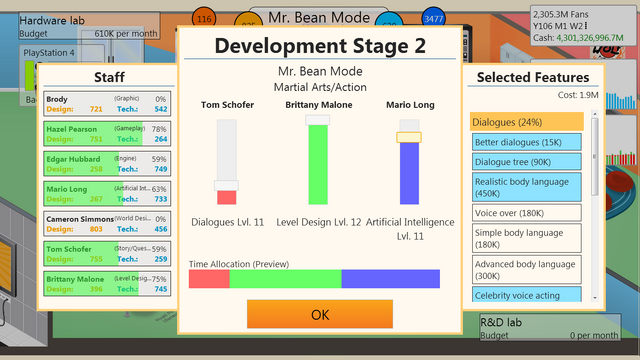Viewport: 640px width, 360px height.
Task: Click the Dialogues (24%) category header
Action: [527, 122]
